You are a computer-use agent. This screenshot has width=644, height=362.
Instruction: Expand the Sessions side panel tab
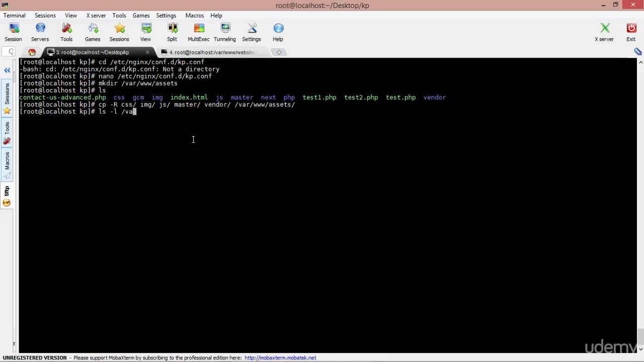7,94
